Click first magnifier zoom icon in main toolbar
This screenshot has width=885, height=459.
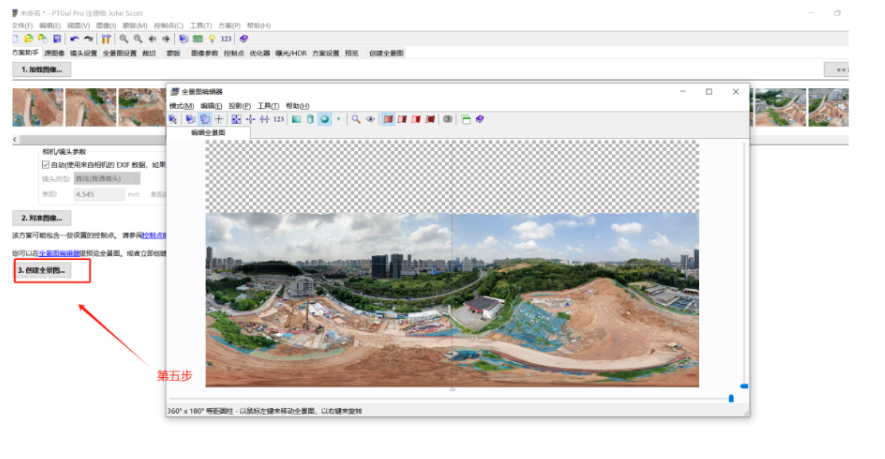click(x=124, y=38)
